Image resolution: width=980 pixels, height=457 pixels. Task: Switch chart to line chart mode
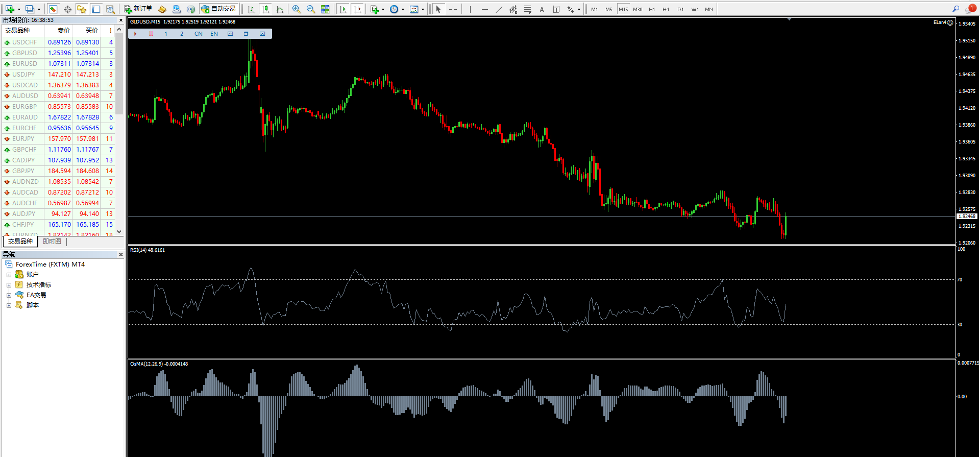pyautogui.click(x=280, y=9)
